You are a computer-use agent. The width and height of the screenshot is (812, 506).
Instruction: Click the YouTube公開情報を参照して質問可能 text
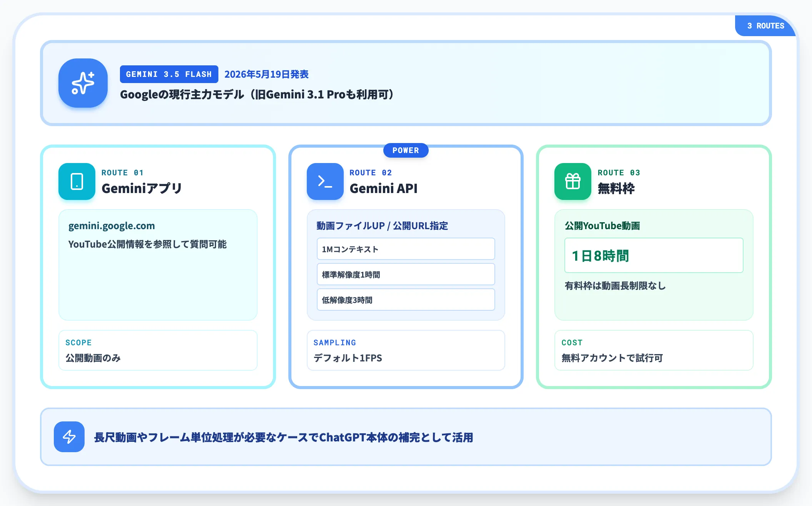click(147, 244)
